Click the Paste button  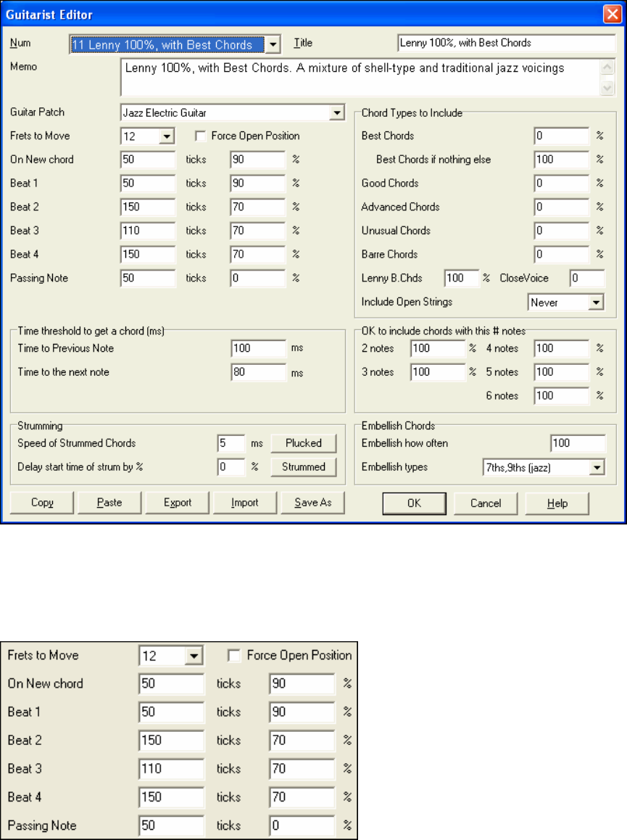pyautogui.click(x=109, y=503)
